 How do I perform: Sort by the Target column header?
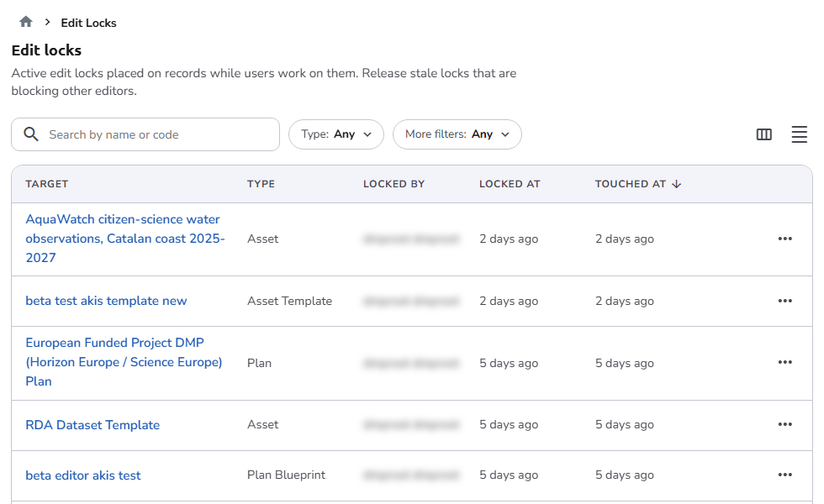[x=47, y=184]
